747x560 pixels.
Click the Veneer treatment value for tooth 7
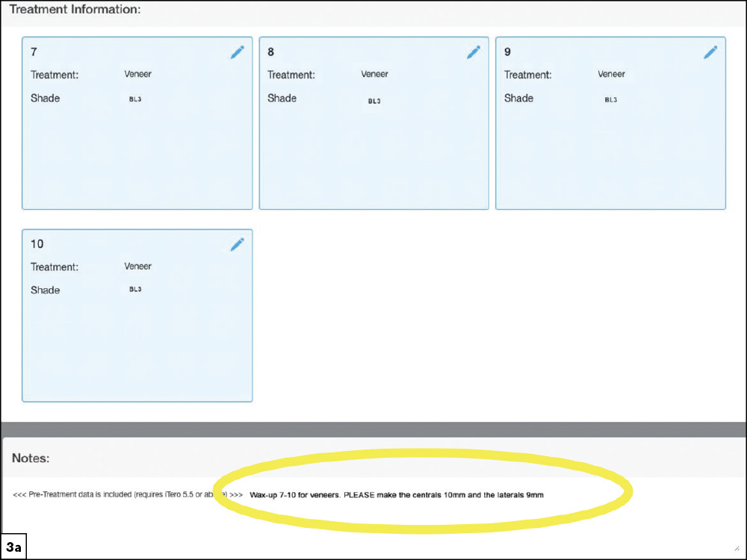coord(137,75)
